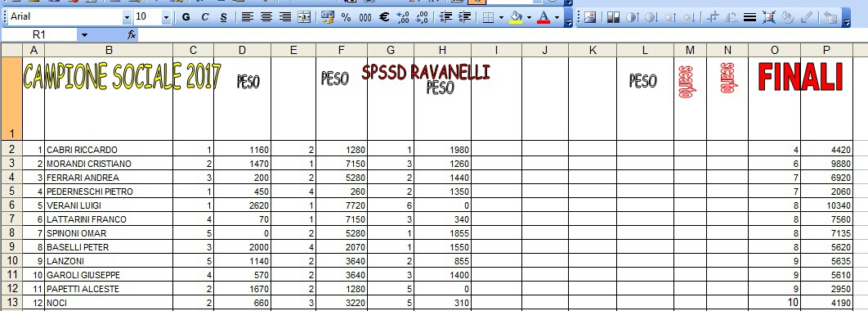The height and width of the screenshot is (311, 868).
Task: Click the red FINALI WordArt
Action: 800,77
